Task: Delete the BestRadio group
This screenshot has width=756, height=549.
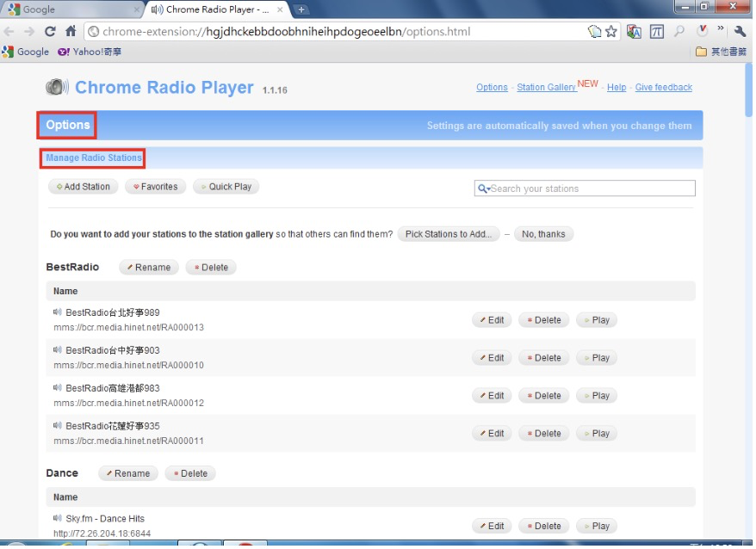Action: pyautogui.click(x=211, y=267)
